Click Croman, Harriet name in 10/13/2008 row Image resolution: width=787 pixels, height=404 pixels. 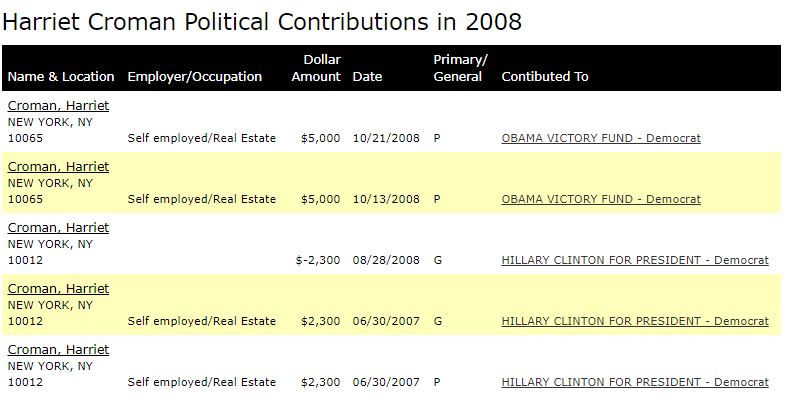coord(58,167)
